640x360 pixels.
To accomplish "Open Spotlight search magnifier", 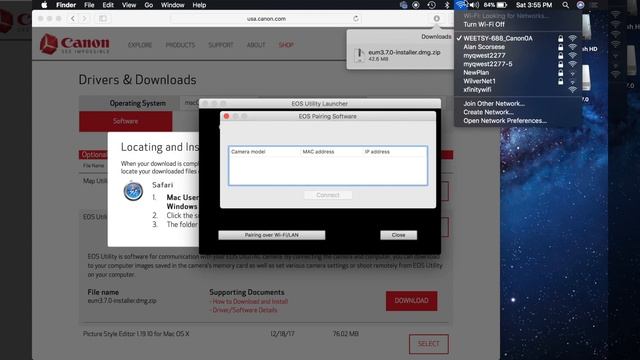I will pos(565,5).
